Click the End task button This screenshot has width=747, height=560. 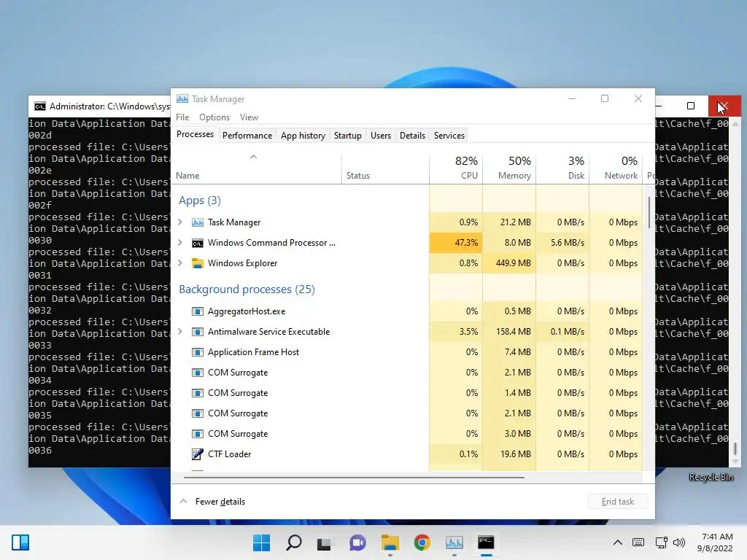617,502
